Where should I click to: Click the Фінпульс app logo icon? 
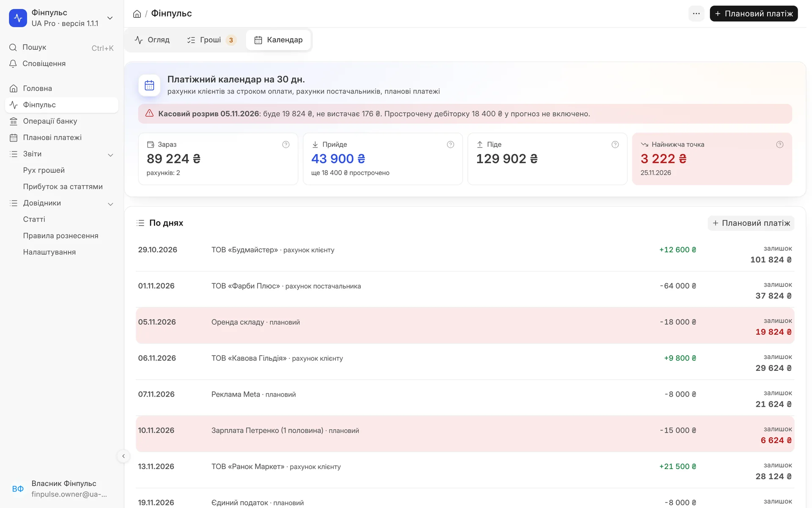click(18, 18)
